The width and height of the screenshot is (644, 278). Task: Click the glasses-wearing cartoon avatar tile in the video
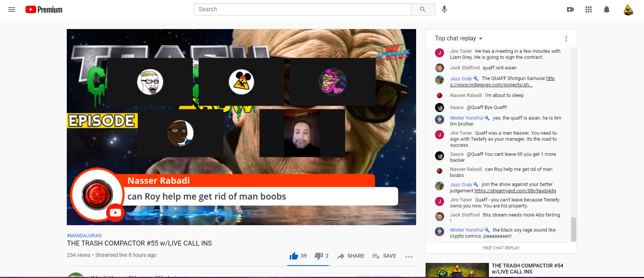point(150,82)
